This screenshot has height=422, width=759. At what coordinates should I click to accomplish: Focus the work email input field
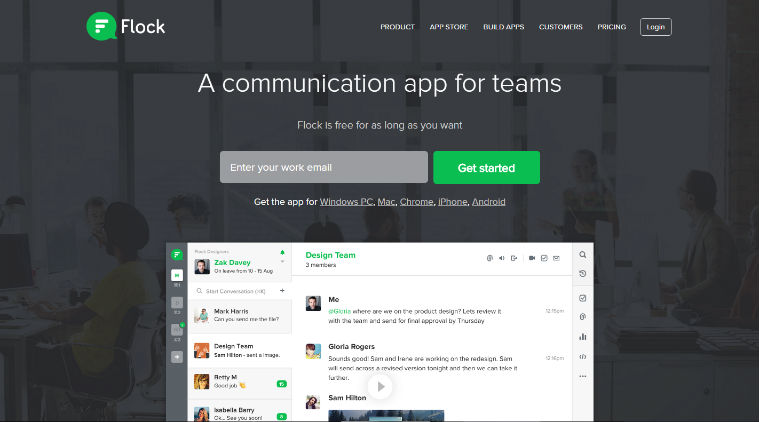[324, 167]
